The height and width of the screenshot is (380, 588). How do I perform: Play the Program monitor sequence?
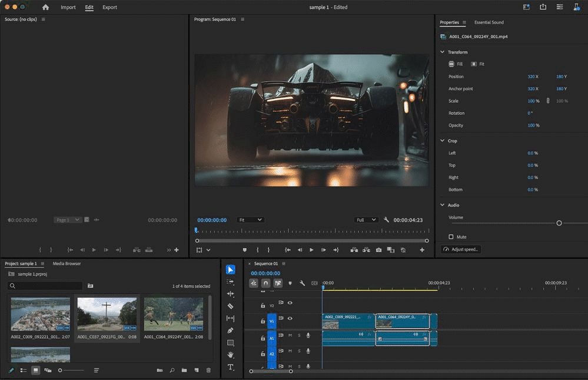tap(311, 250)
